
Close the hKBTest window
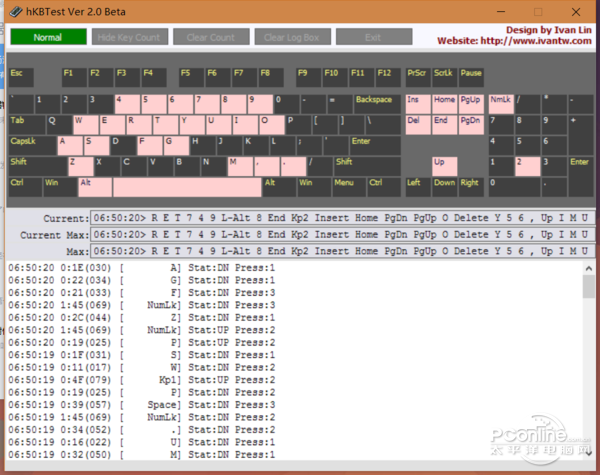click(x=576, y=12)
